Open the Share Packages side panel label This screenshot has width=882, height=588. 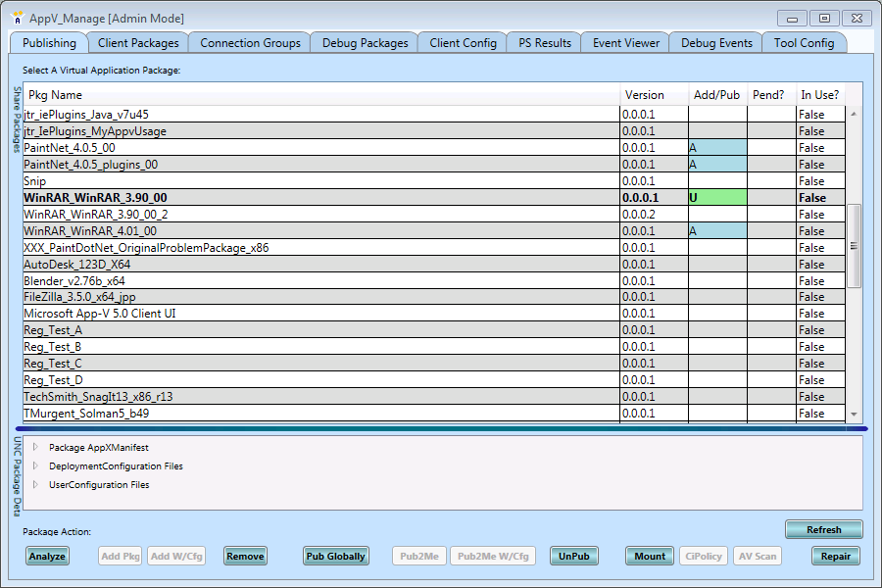[17, 120]
